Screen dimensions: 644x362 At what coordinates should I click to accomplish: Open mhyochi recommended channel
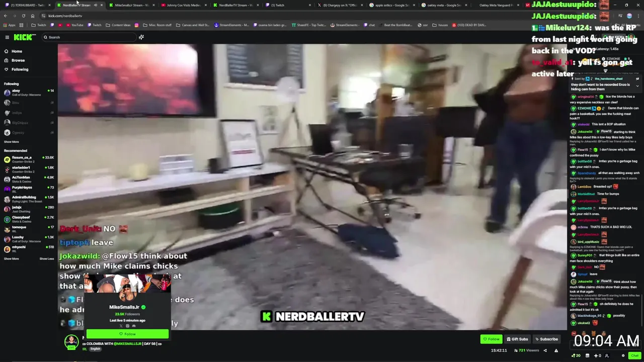pos(29,248)
